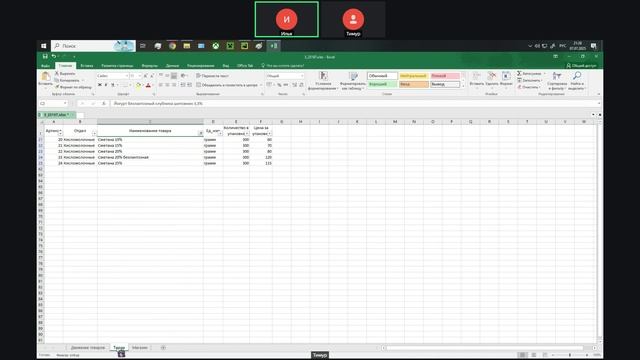Open the fill color bucket
640x360 pixels.
pos(138,85)
